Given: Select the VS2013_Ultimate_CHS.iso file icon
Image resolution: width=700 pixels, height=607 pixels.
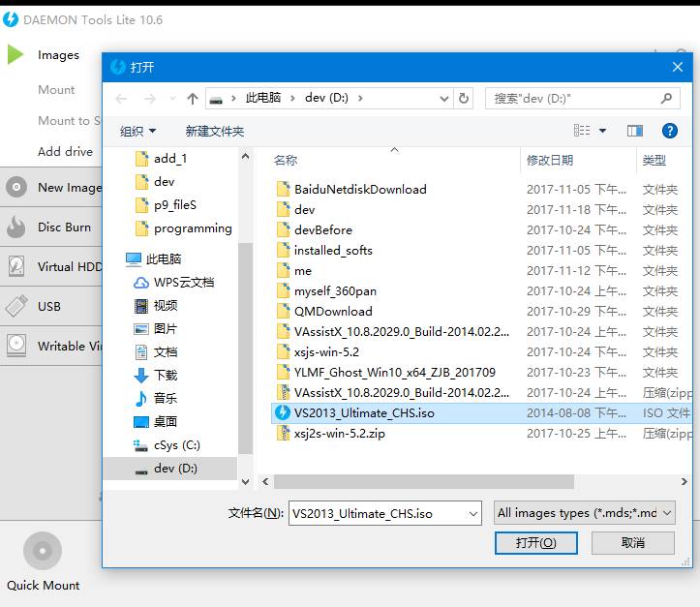Looking at the screenshot, I should point(283,412).
